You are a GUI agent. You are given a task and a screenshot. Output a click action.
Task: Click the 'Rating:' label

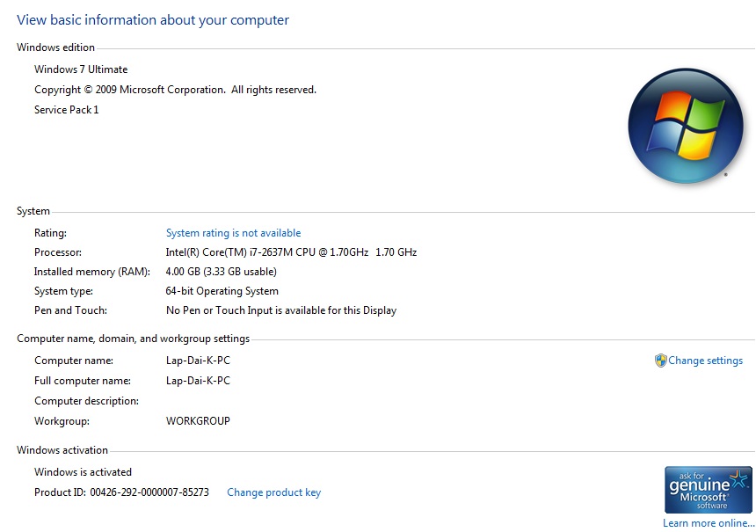(51, 233)
